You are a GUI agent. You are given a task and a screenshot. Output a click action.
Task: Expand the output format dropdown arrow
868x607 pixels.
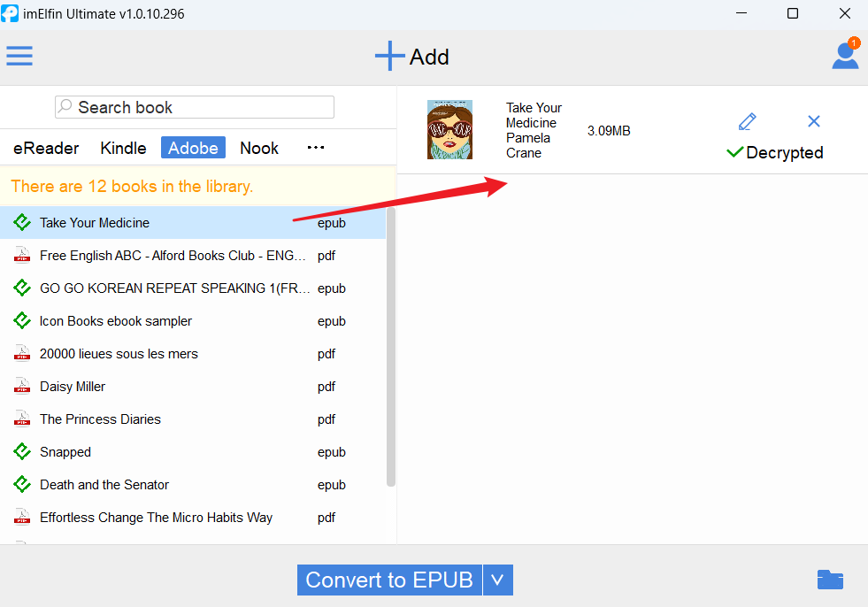pyautogui.click(x=498, y=580)
